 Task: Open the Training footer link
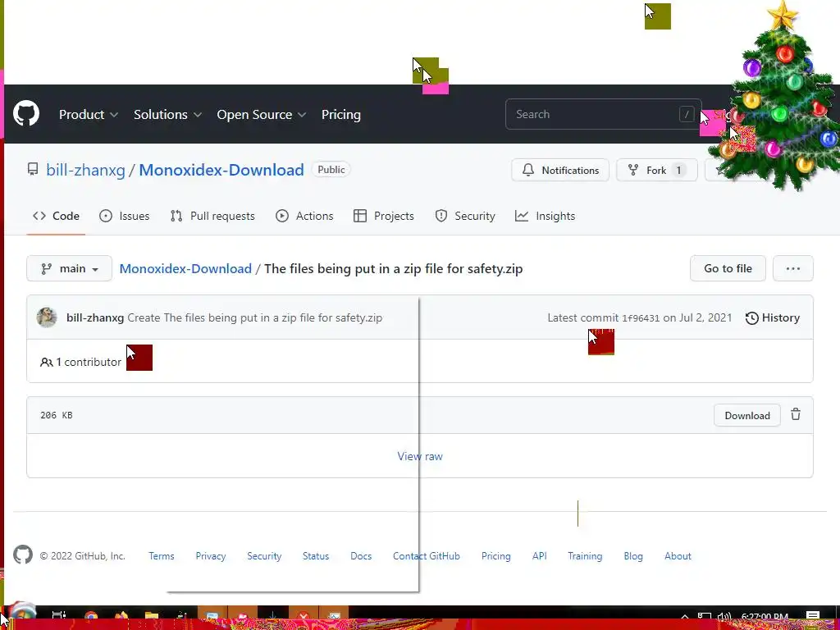pos(585,556)
